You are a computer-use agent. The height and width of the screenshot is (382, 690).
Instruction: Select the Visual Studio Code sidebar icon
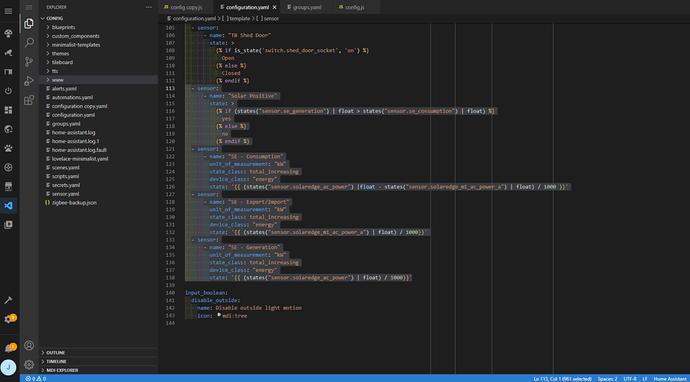pos(8,206)
